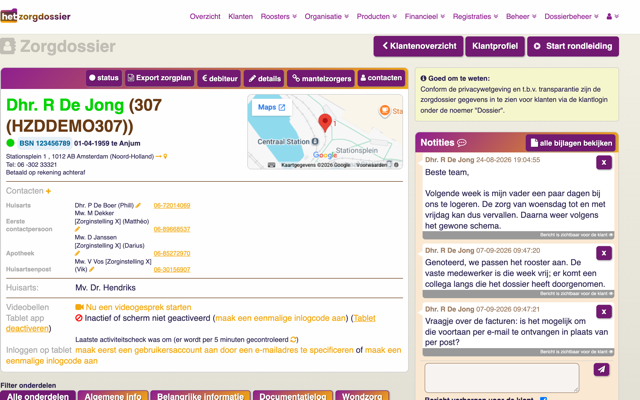Edit client details with the pencil button
640x400 pixels.
point(264,78)
